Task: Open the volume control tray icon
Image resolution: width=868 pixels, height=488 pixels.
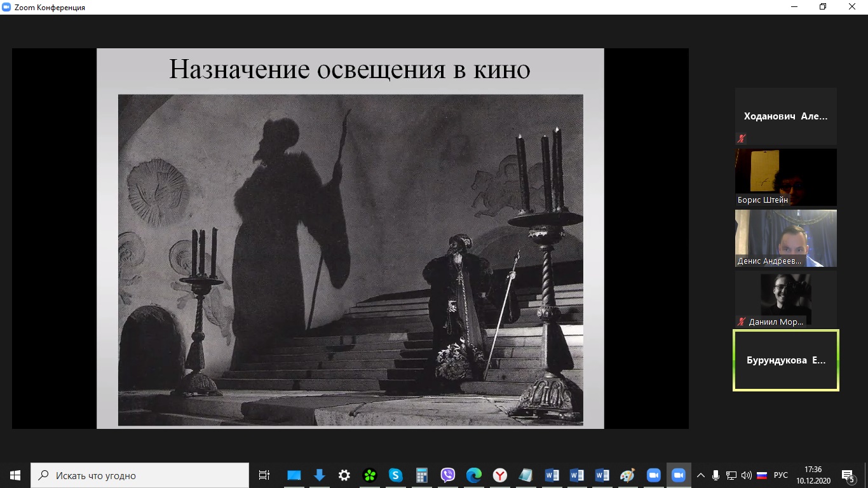Action: coord(747,475)
